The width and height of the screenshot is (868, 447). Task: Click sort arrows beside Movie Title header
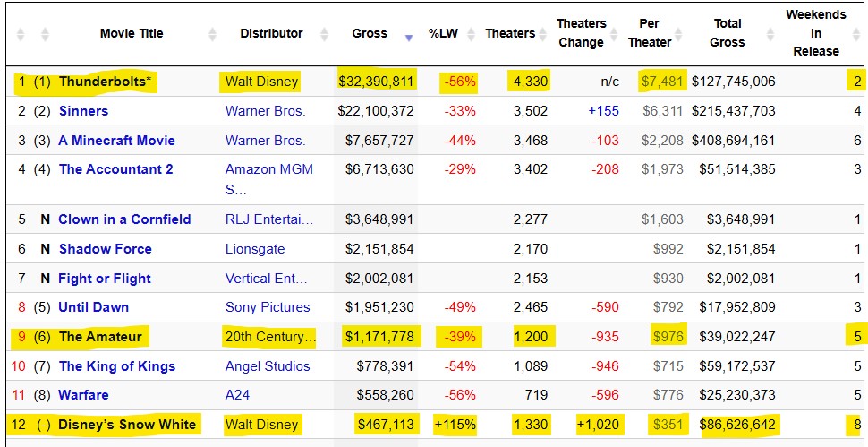tap(213, 34)
